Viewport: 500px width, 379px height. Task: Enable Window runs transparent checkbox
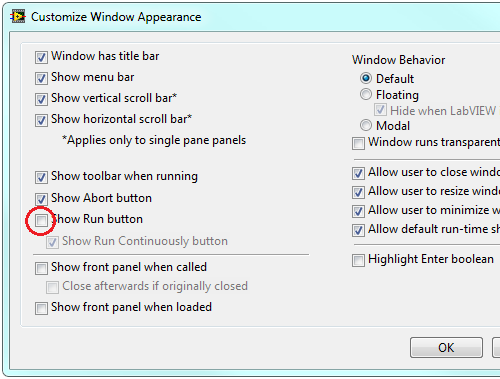[358, 143]
